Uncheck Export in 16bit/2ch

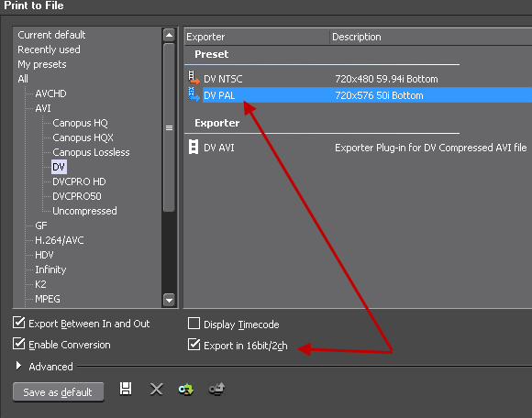click(194, 345)
